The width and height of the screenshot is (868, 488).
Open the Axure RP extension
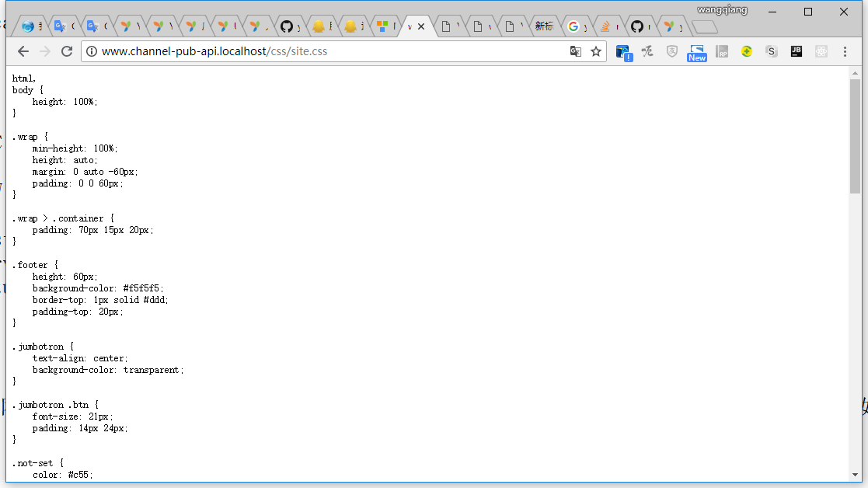[x=722, y=51]
